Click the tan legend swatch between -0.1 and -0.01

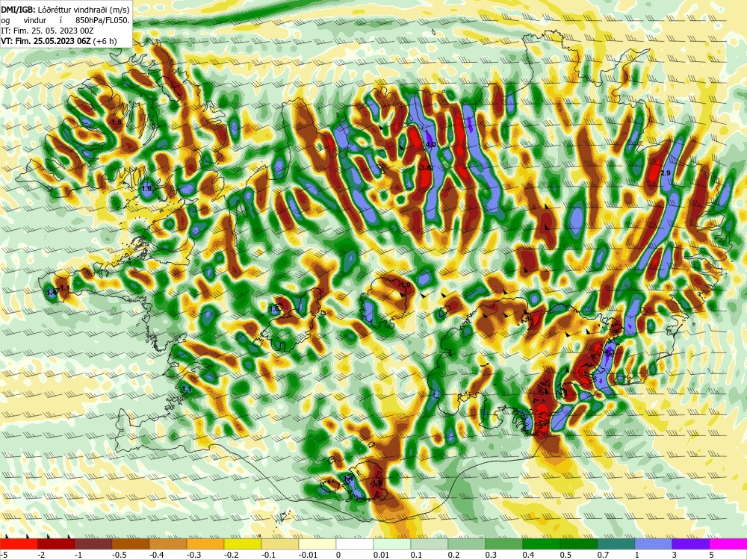pyautogui.click(x=280, y=544)
